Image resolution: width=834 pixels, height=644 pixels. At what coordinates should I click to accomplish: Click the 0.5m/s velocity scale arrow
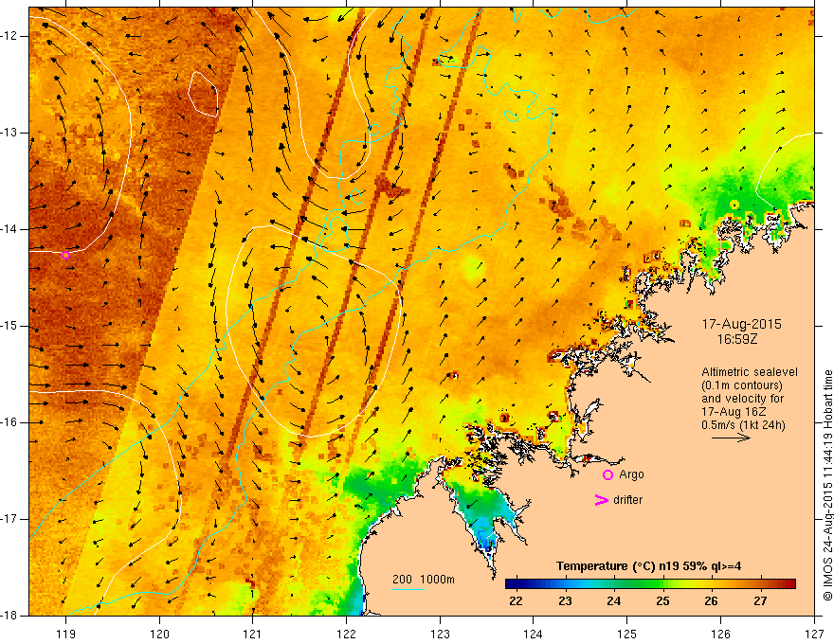tap(731, 438)
